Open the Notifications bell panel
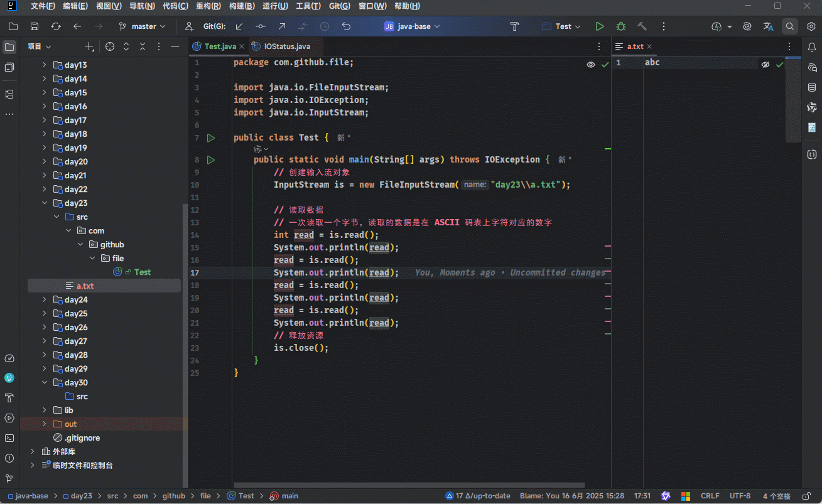This screenshot has width=822, height=504. [812, 48]
